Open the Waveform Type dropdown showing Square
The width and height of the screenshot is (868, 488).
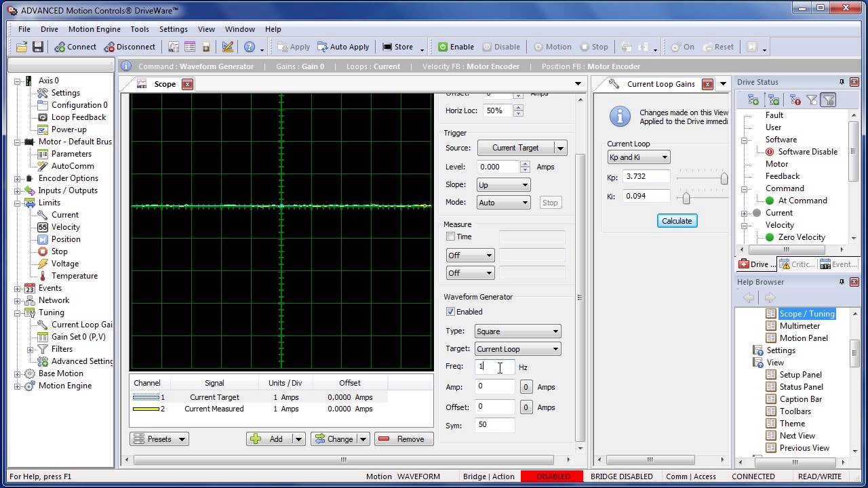(x=517, y=331)
